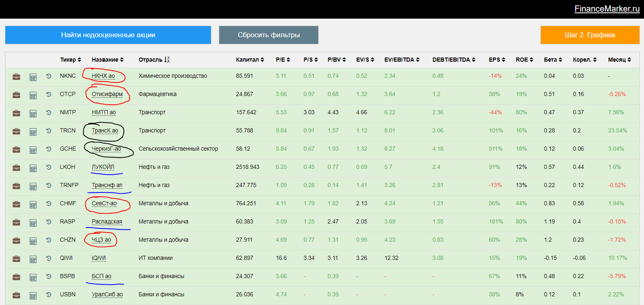Viewport: 644px width, 305px height.
Task: Open the calculator icon for OTCP
Action: (x=33, y=95)
